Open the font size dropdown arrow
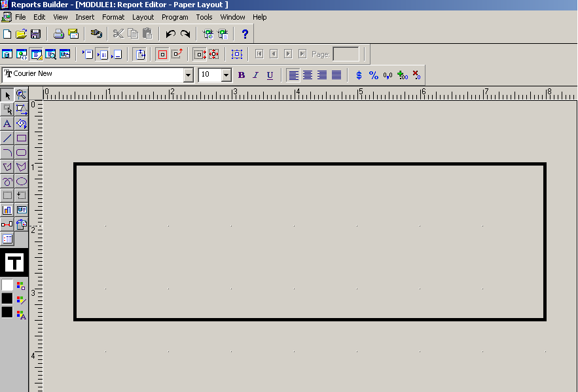Viewport: 578px width, 392px height. [x=226, y=75]
